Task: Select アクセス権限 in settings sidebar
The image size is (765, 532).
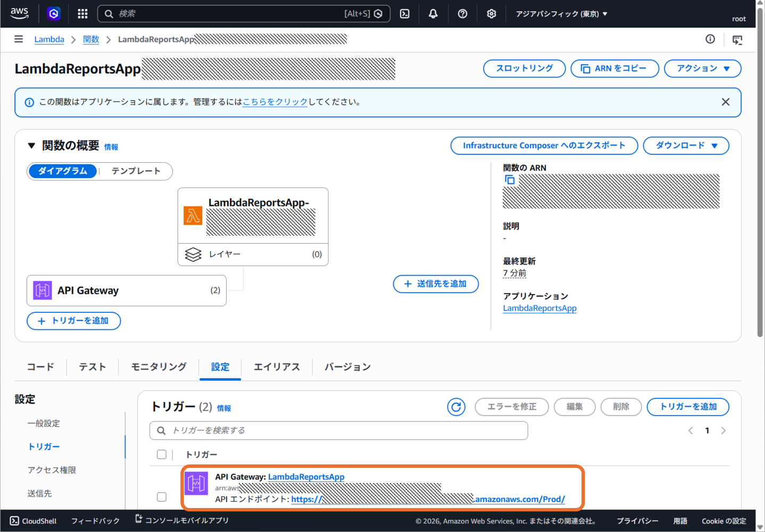Action: coord(52,470)
